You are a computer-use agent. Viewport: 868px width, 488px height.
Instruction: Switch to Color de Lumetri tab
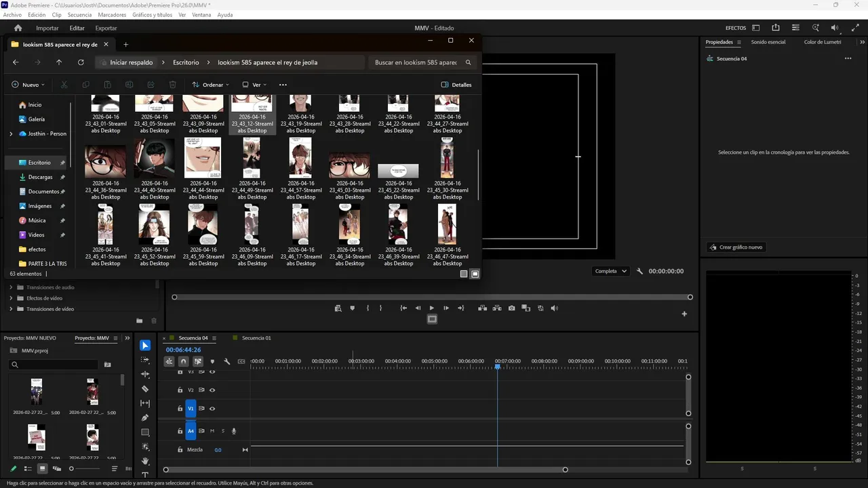click(x=822, y=42)
